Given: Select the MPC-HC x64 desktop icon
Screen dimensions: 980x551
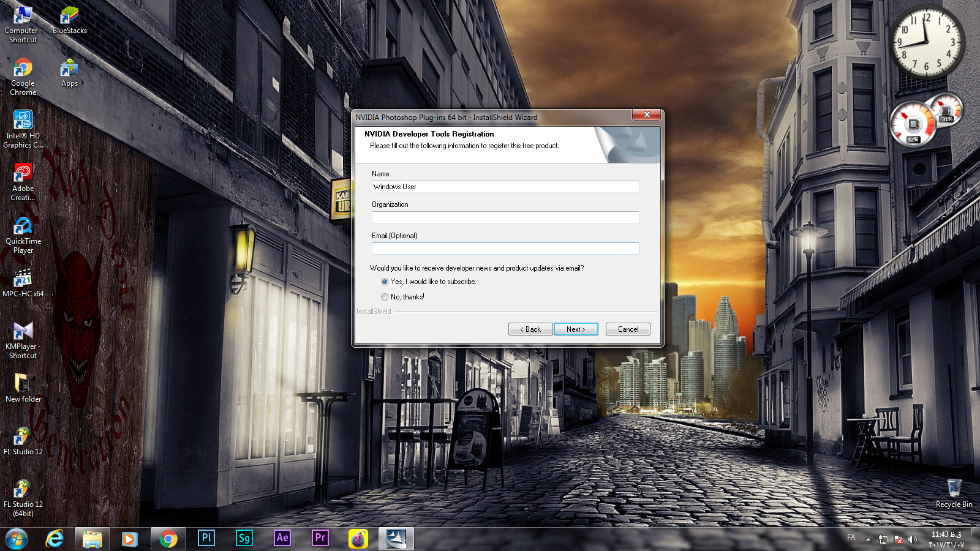Looking at the screenshot, I should pyautogui.click(x=23, y=283).
